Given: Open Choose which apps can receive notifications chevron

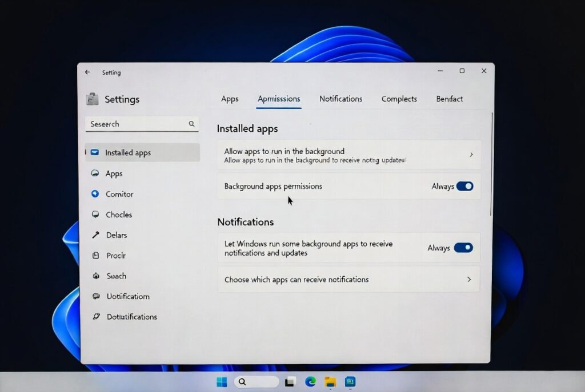Looking at the screenshot, I should point(469,280).
